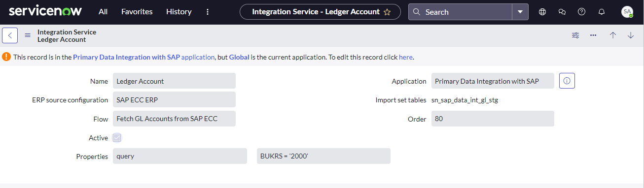Click the Order field showing 80

(x=493, y=119)
